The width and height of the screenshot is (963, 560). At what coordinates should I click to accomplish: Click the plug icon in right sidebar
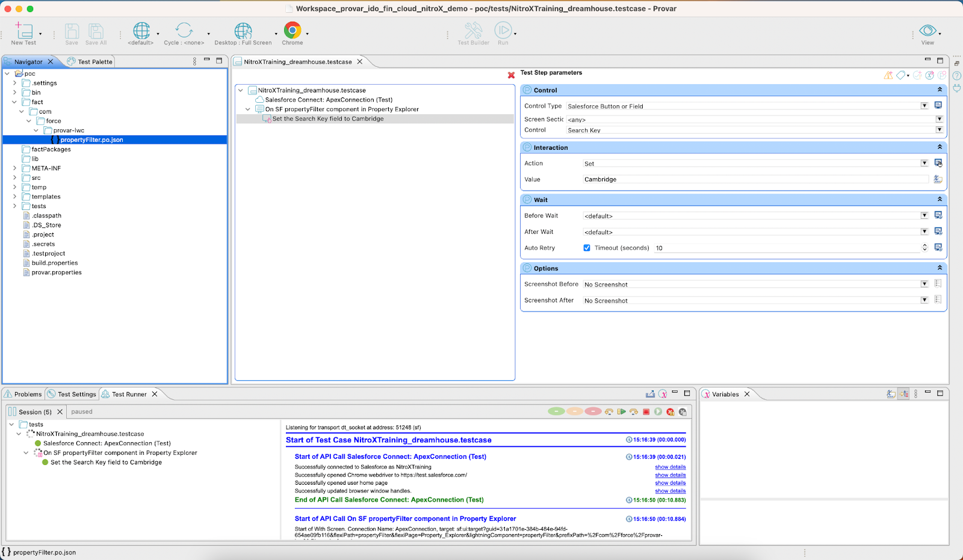(x=956, y=88)
